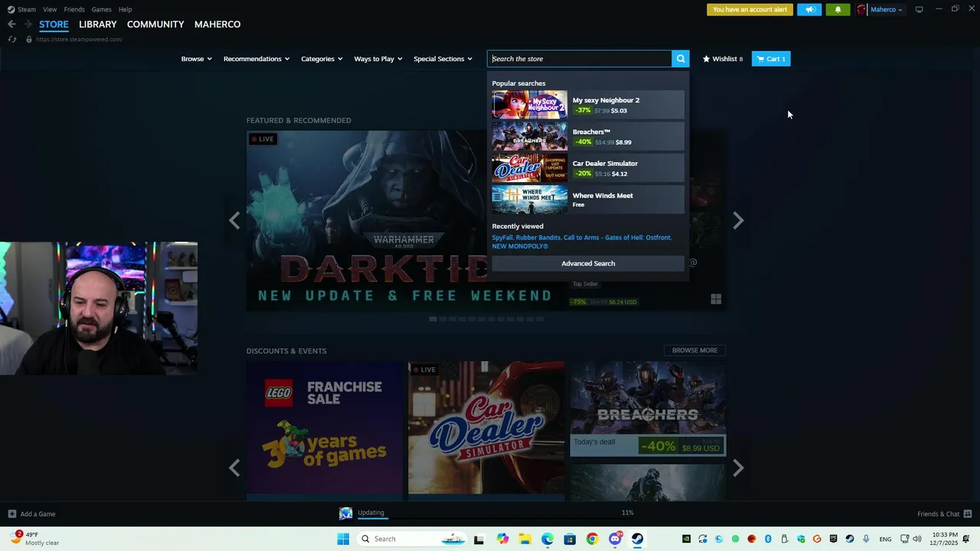Select My sexy Neighbour 2 search result
Image resolution: width=980 pixels, height=551 pixels.
click(x=588, y=105)
